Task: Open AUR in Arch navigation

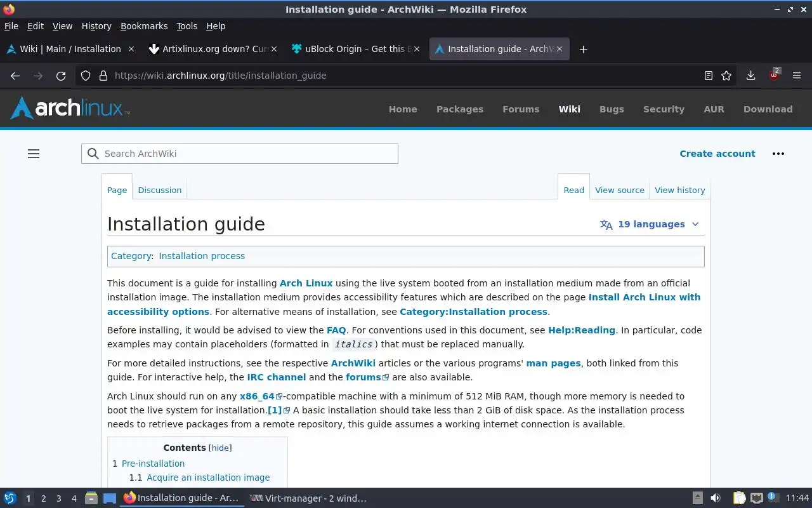Action: (714, 109)
